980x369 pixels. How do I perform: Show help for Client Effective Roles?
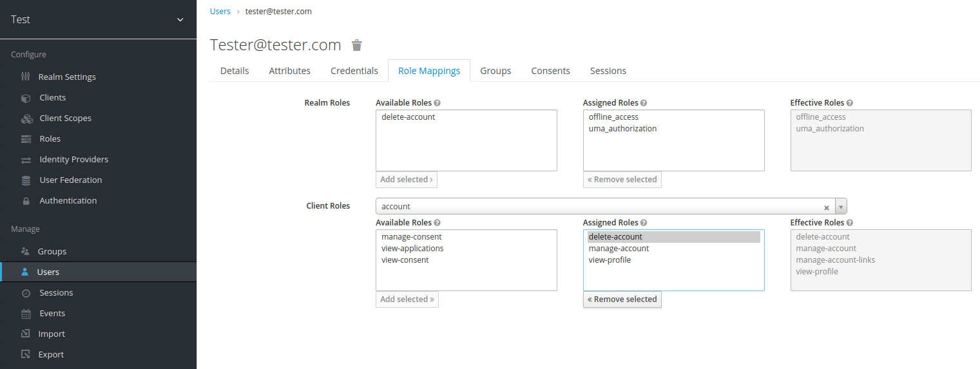click(850, 223)
